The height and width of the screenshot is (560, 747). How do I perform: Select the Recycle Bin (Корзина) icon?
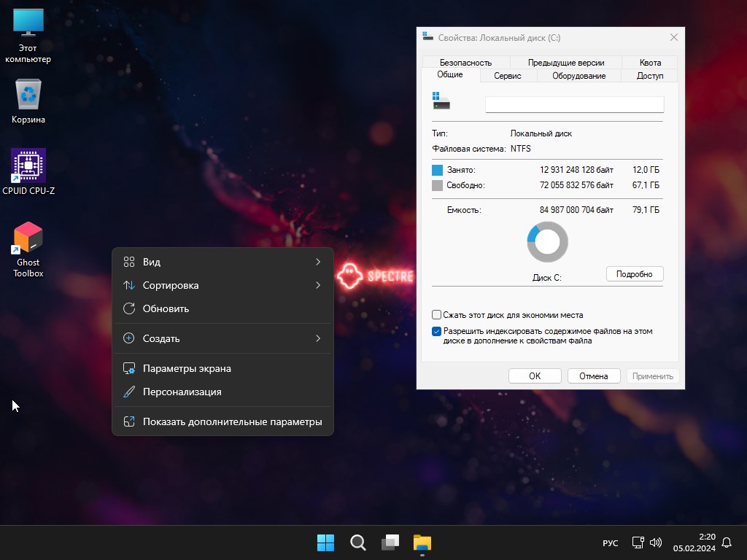coord(28,101)
